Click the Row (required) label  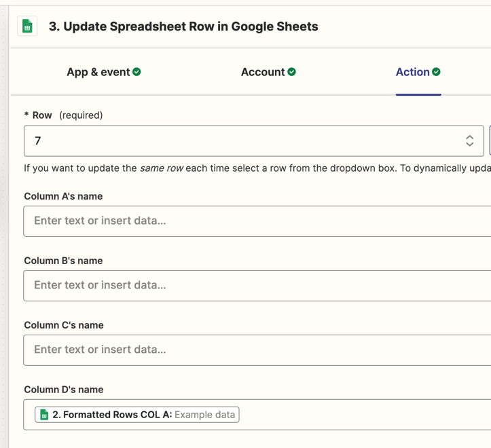coord(64,115)
